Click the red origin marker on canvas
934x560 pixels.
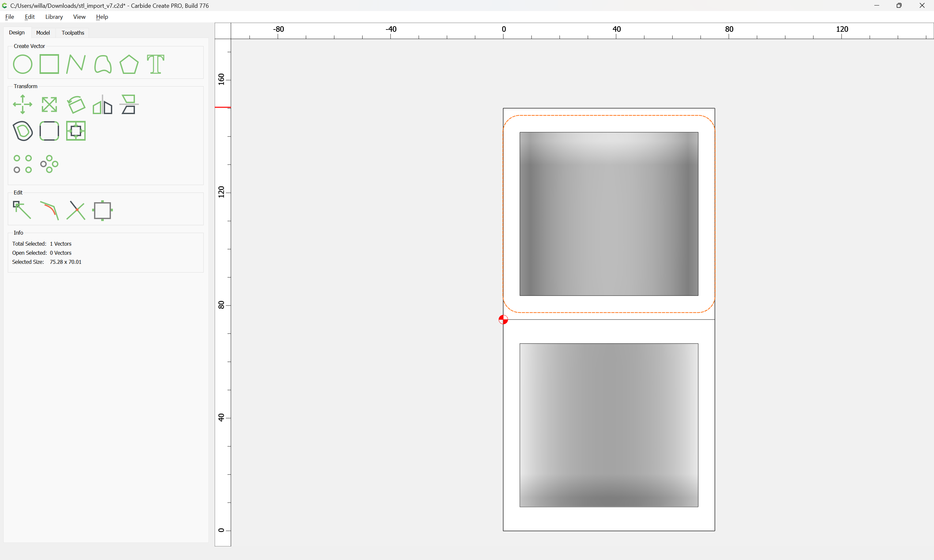point(503,320)
